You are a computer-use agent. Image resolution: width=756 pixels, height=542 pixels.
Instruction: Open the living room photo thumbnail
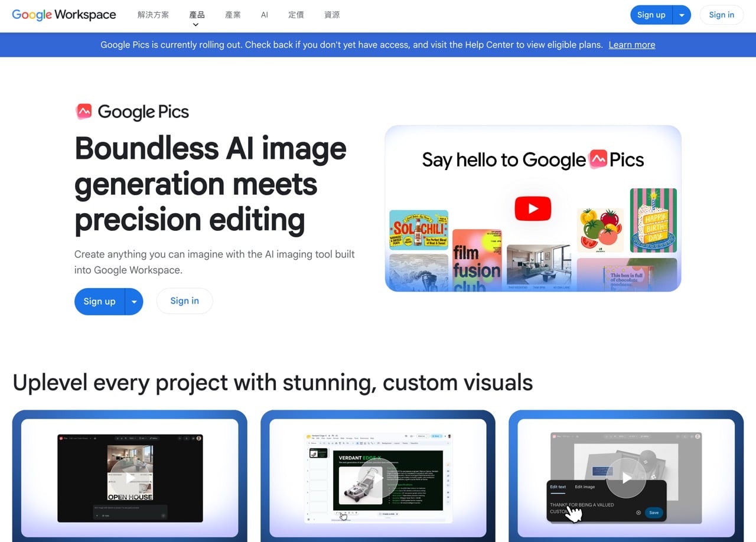[539, 267]
